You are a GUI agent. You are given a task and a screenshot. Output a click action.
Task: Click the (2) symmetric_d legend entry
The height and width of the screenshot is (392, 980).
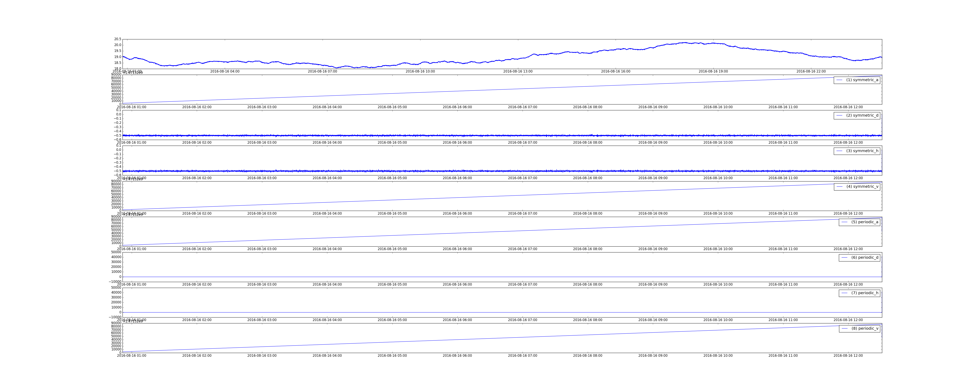pos(857,115)
